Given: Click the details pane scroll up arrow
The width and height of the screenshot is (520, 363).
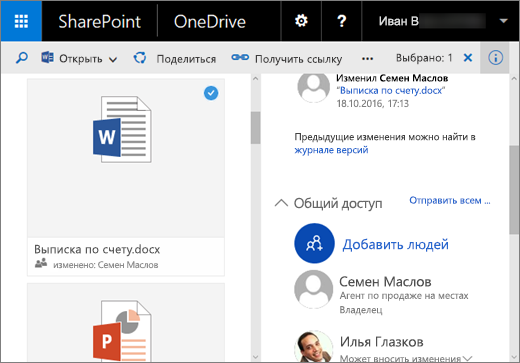Looking at the screenshot, I should point(514,79).
